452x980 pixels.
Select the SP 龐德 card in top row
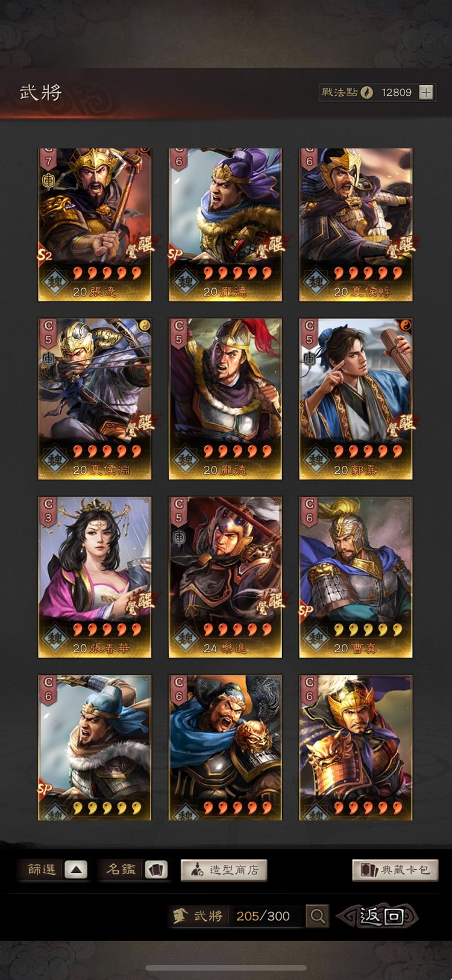point(225,225)
